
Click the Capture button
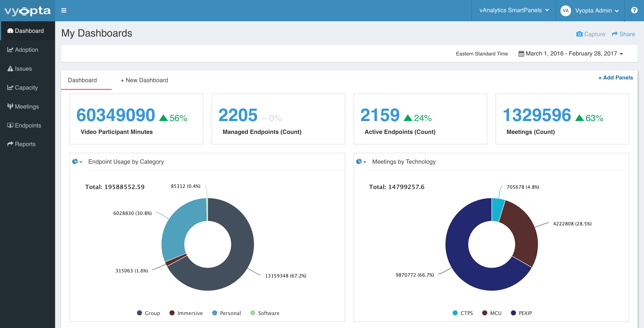coord(591,34)
